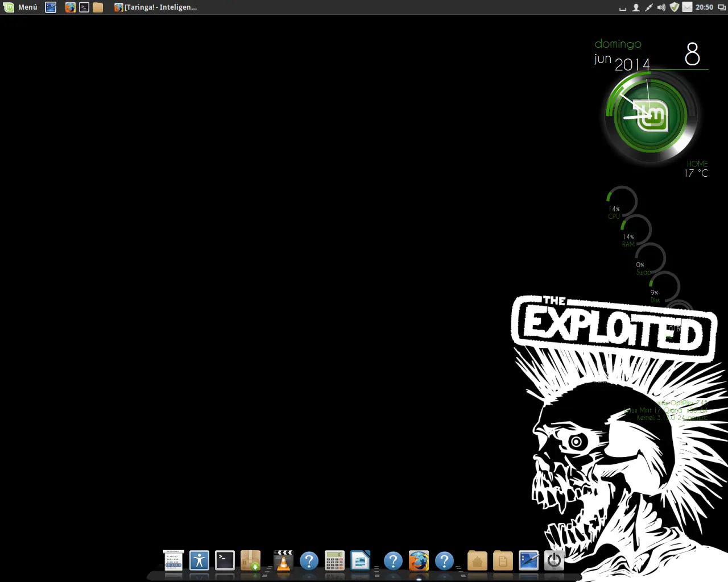
Task: Mute the system volume in the panel
Action: (661, 7)
